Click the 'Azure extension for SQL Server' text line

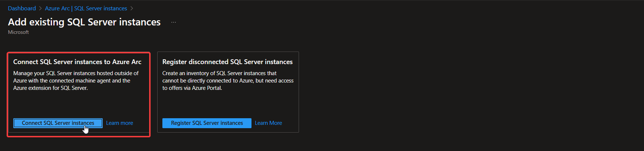(x=50, y=88)
